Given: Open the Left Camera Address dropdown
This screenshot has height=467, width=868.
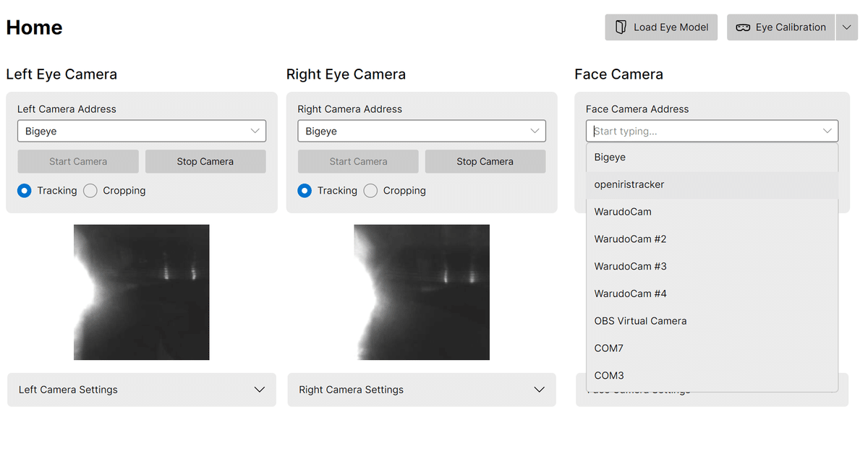Looking at the screenshot, I should click(142, 131).
